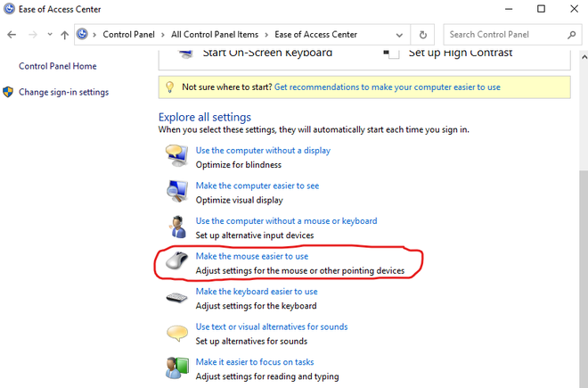Open the address bar history dropdown

tap(399, 35)
